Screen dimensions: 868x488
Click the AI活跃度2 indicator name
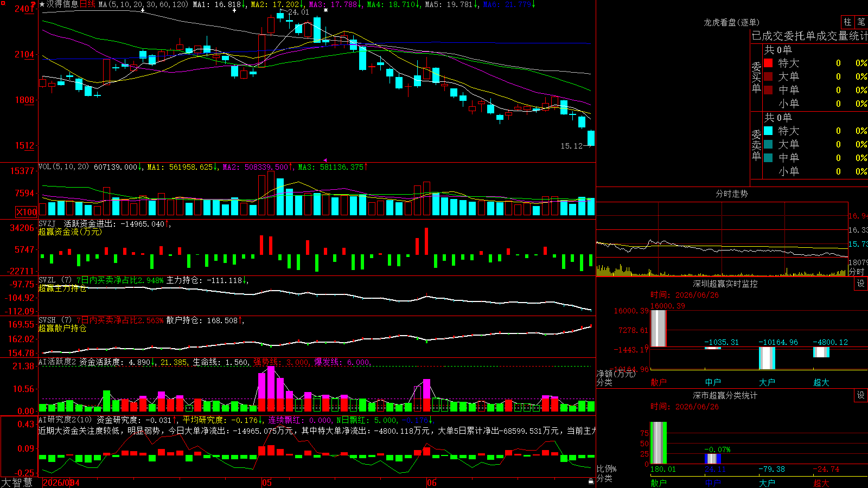click(x=58, y=362)
